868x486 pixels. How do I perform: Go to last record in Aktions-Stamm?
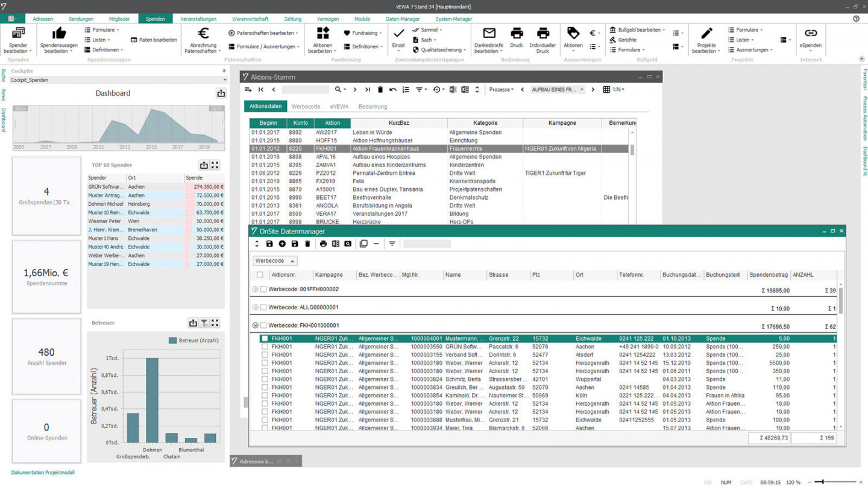click(x=367, y=89)
